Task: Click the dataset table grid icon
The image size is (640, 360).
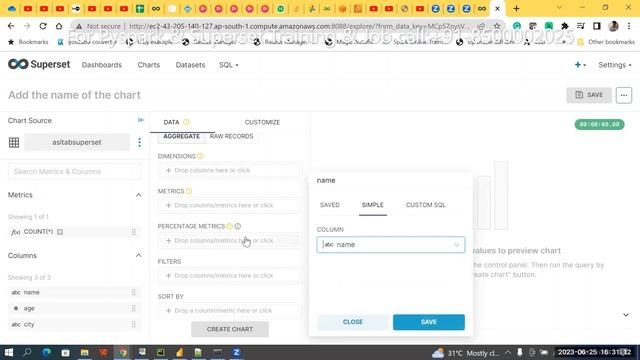Action: [14, 142]
